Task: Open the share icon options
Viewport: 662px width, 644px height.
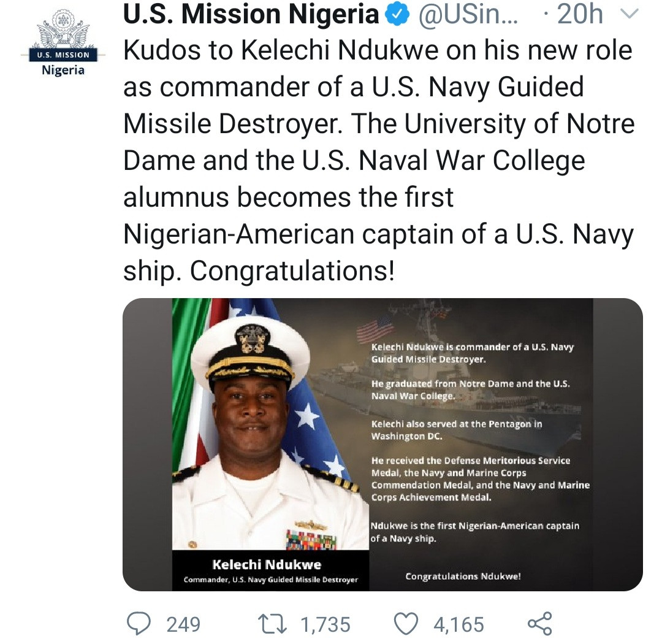Action: (x=539, y=623)
